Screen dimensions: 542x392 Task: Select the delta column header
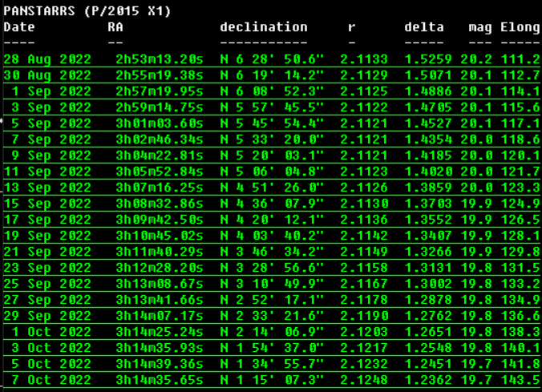pos(424,27)
